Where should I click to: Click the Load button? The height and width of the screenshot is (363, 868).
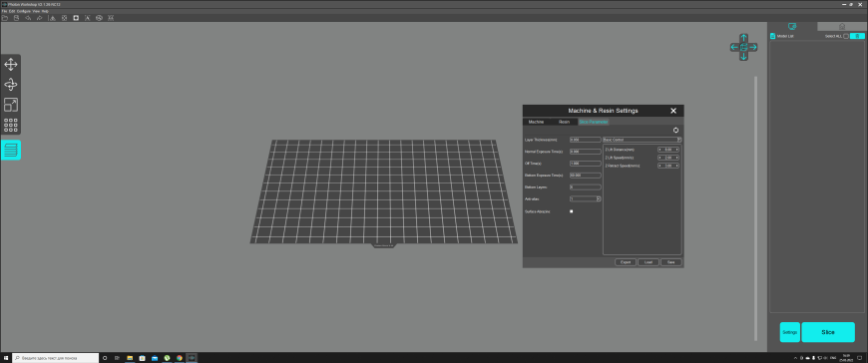(649, 262)
